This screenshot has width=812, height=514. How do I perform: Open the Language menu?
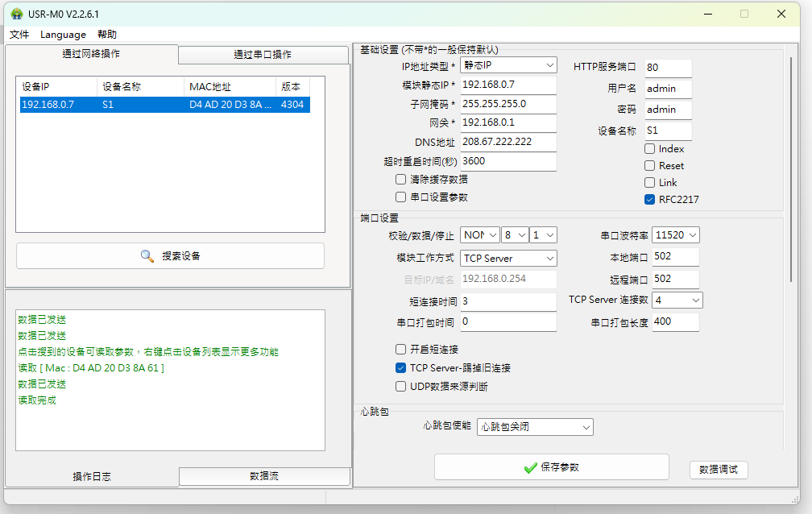point(63,35)
